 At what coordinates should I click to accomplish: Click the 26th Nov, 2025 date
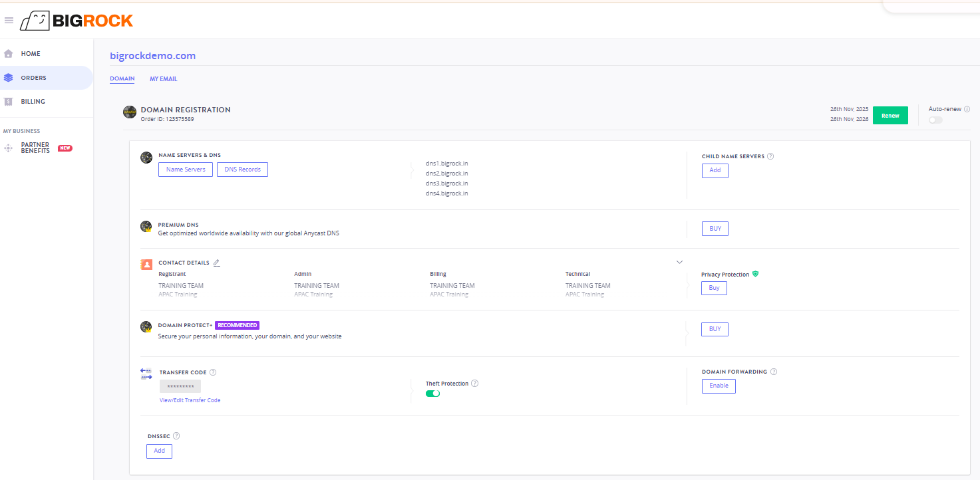click(x=850, y=109)
